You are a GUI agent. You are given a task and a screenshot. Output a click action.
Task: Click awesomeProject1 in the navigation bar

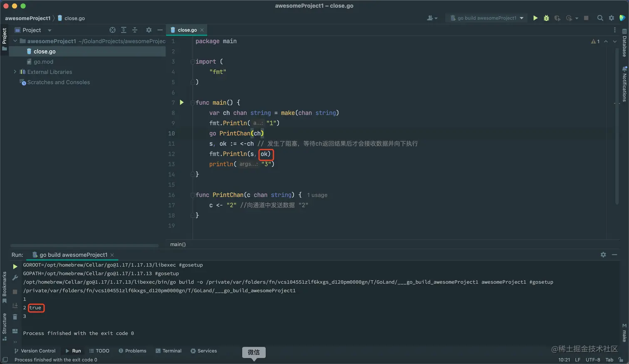pos(28,18)
